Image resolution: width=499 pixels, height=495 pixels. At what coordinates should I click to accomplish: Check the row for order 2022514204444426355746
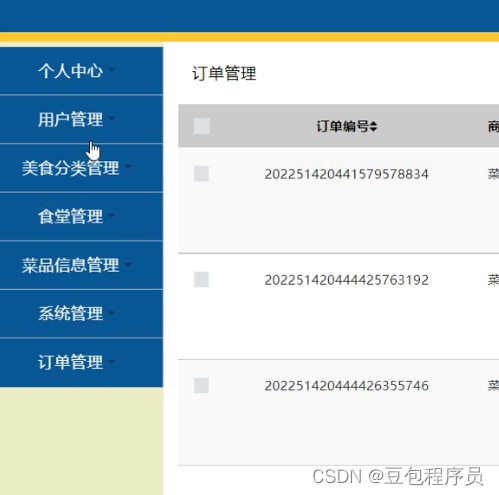pos(201,385)
